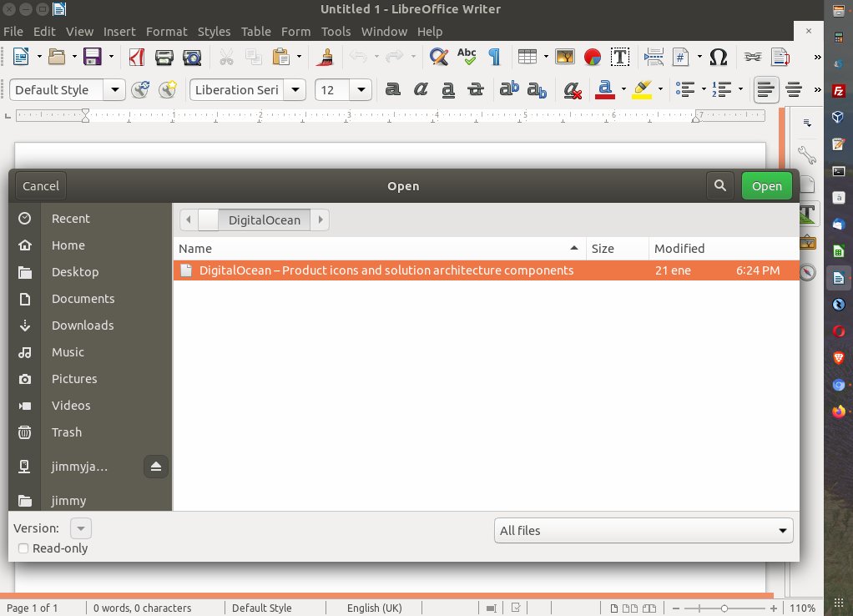Click the zoom slider in status bar
Viewport: 853px width, 616px height.
point(724,608)
